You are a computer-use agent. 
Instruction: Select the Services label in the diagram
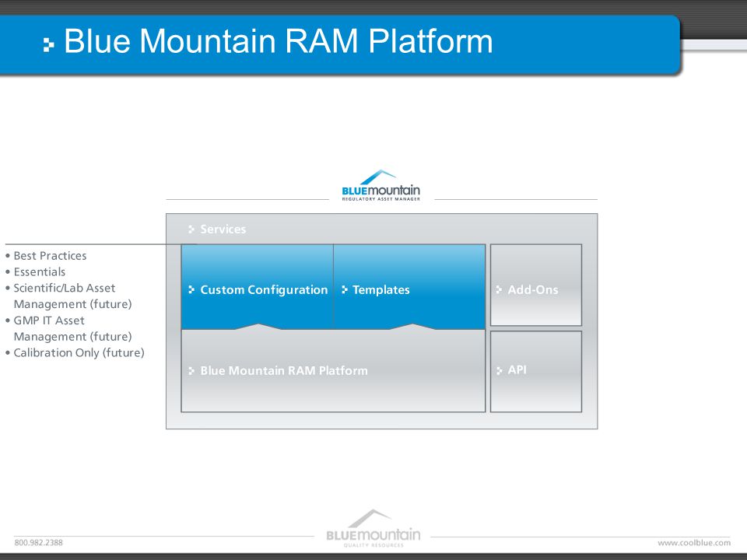(223, 229)
